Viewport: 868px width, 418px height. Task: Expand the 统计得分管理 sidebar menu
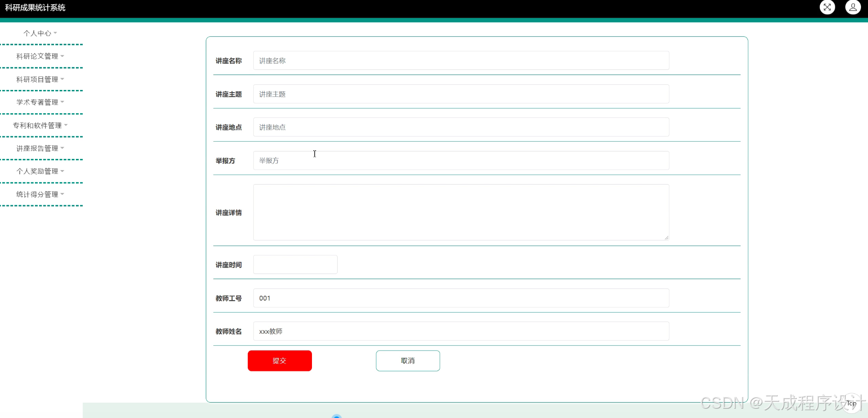pos(40,194)
